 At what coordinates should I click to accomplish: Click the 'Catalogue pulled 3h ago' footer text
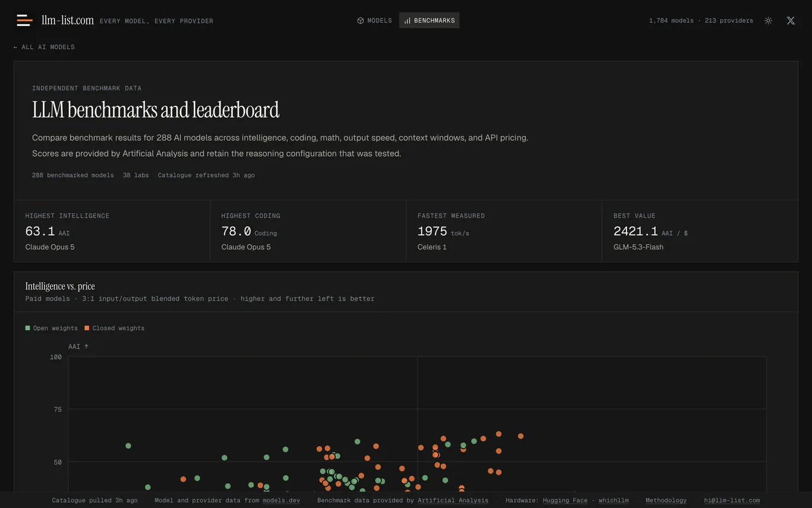tap(95, 500)
